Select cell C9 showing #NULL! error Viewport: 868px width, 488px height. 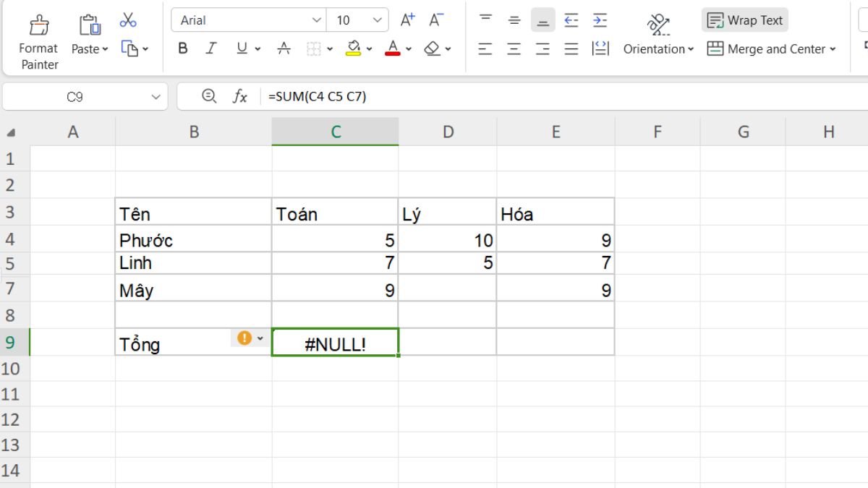click(x=335, y=343)
